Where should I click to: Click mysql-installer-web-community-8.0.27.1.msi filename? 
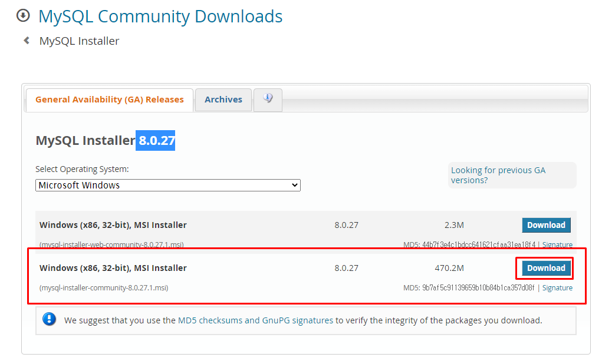coord(111,244)
